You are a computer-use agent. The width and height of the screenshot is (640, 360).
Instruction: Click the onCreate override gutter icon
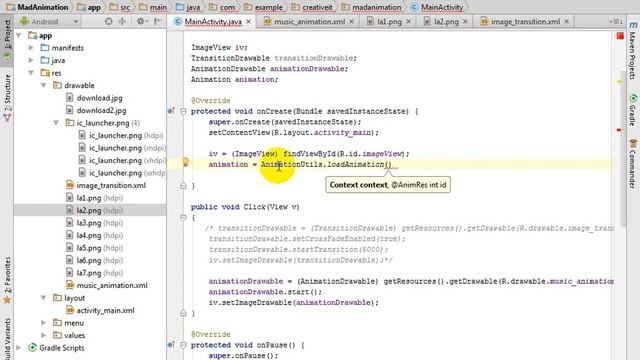click(x=171, y=111)
